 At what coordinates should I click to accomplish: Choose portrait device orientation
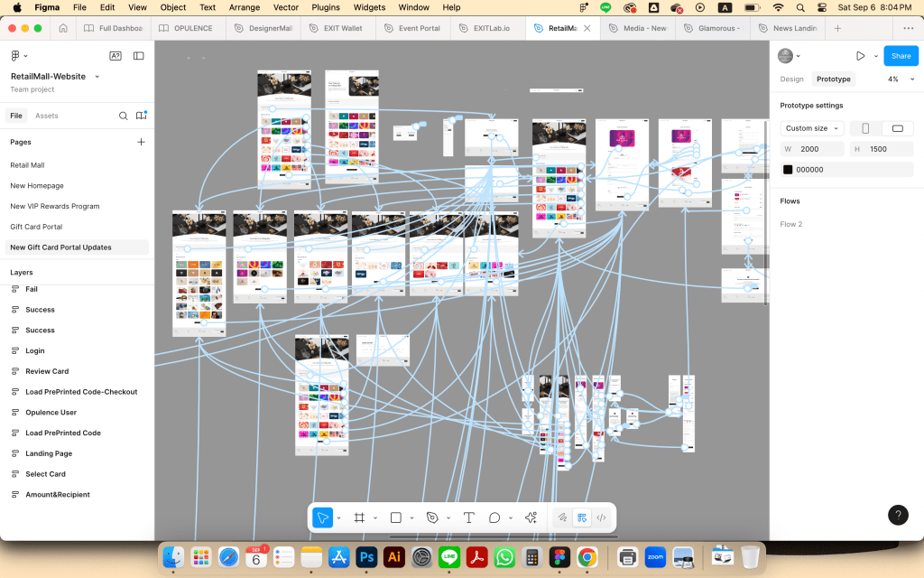[x=865, y=128]
